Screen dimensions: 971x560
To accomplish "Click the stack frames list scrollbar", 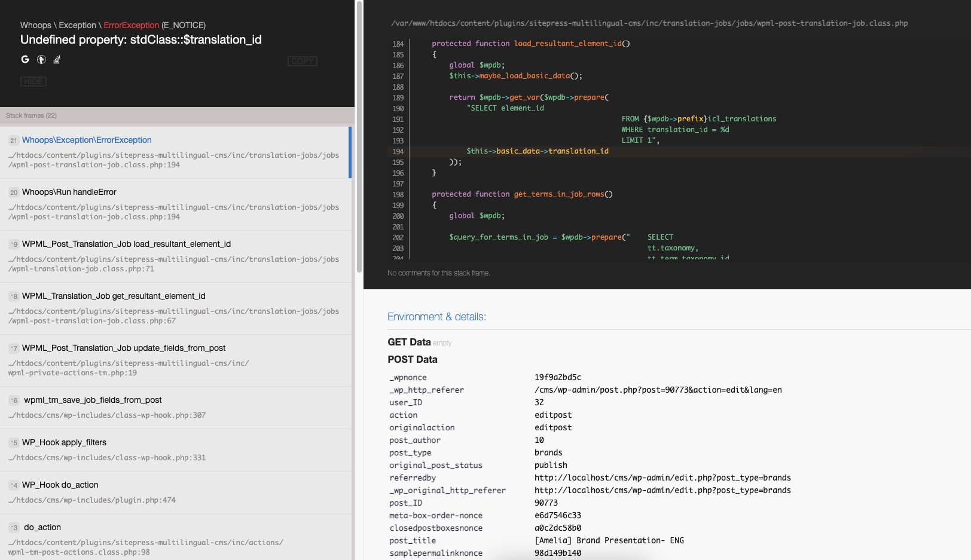I will (x=359, y=137).
